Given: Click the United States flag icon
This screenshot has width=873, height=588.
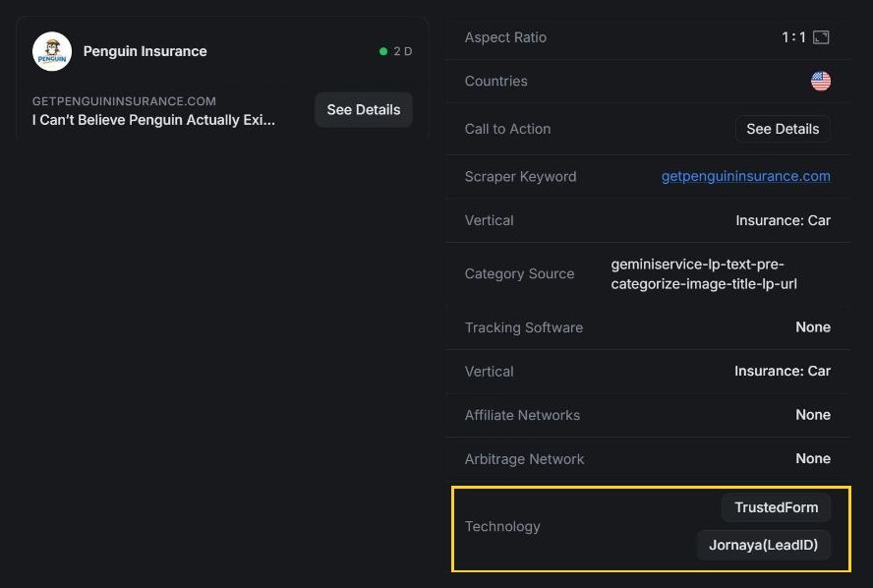Looking at the screenshot, I should 821,82.
